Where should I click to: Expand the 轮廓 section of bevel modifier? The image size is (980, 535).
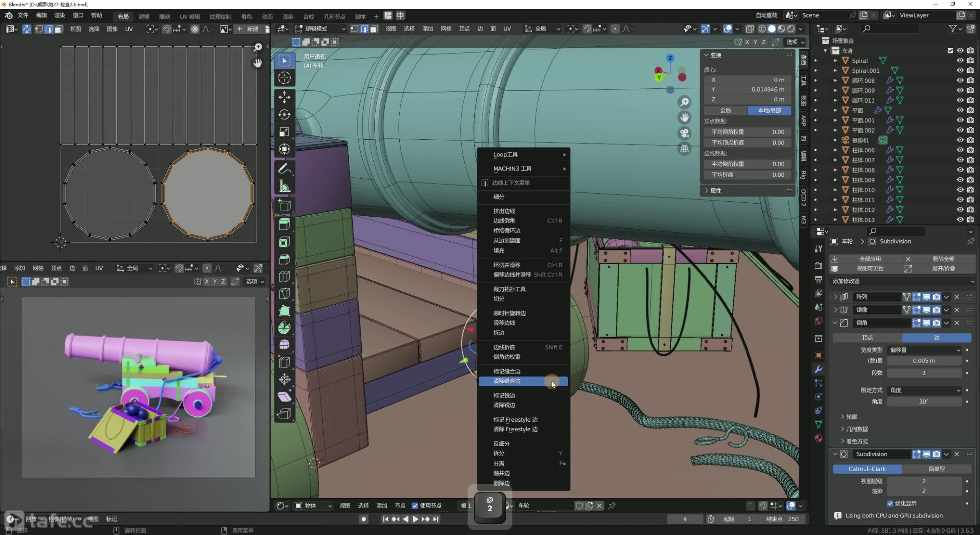click(849, 417)
